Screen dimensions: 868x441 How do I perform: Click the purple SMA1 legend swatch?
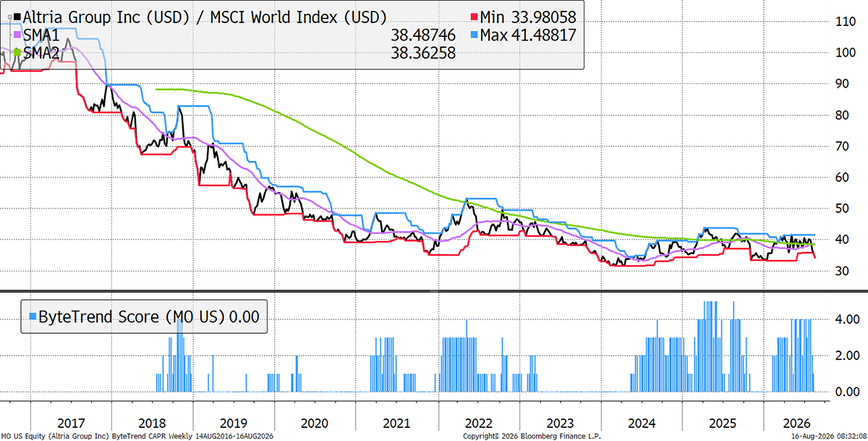(17, 35)
